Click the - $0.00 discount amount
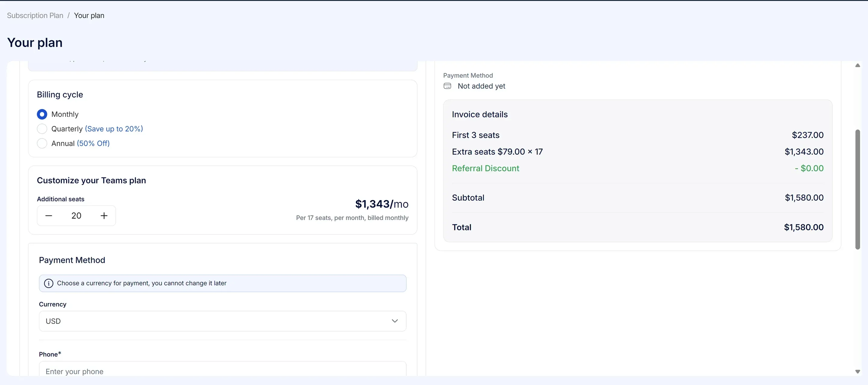 (809, 168)
